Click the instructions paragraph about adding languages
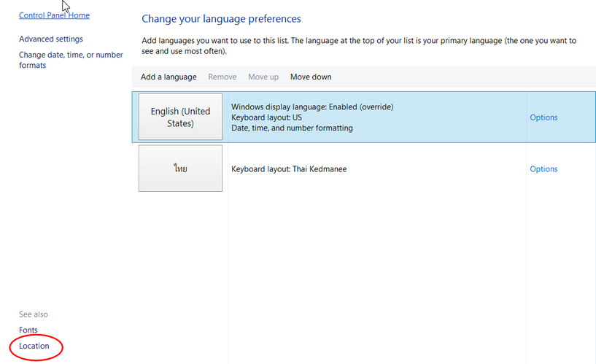 (x=358, y=46)
